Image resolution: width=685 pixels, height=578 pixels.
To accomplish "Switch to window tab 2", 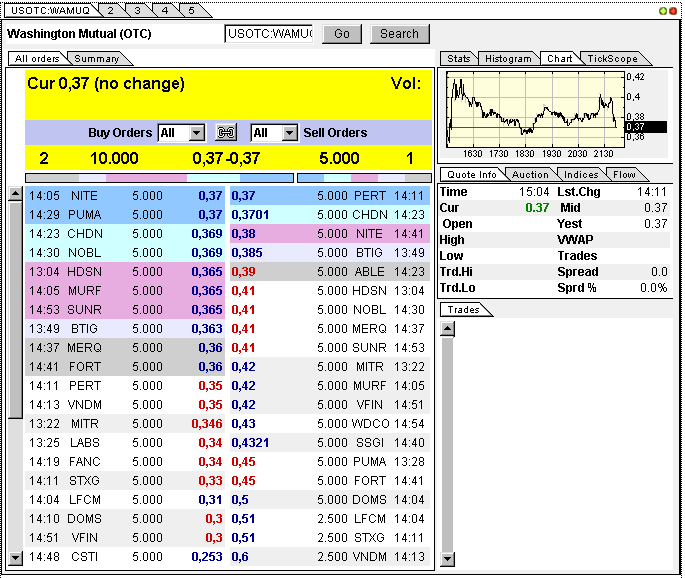I will 111,10.
